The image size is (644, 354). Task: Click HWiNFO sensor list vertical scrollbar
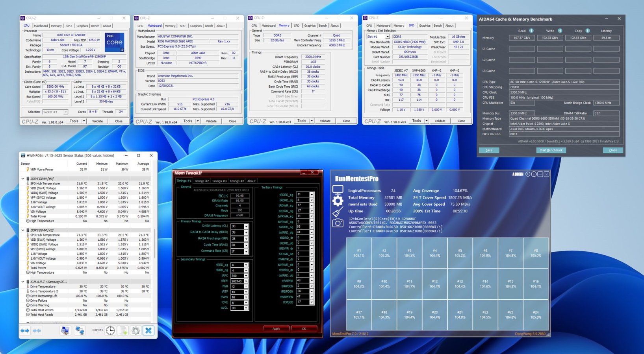coord(155,244)
